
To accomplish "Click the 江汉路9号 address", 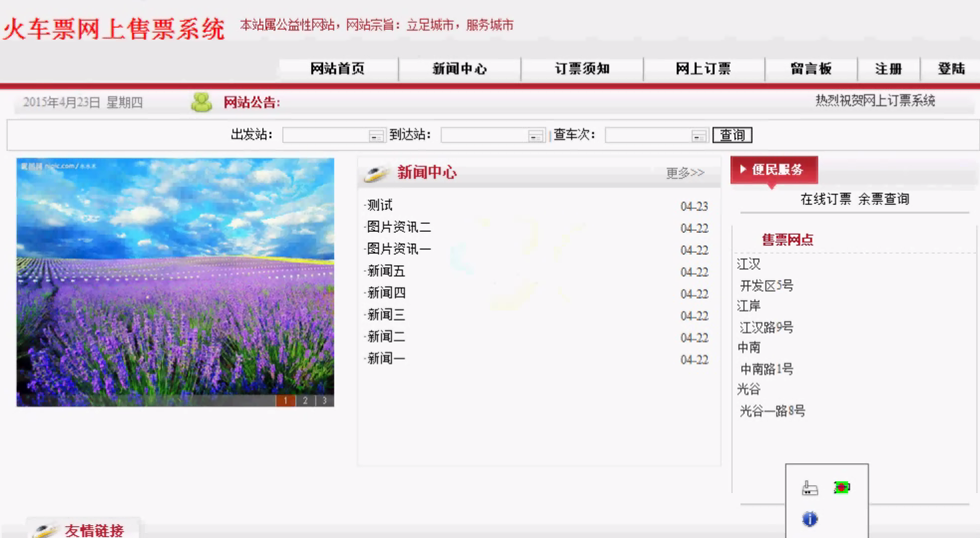I will point(766,327).
